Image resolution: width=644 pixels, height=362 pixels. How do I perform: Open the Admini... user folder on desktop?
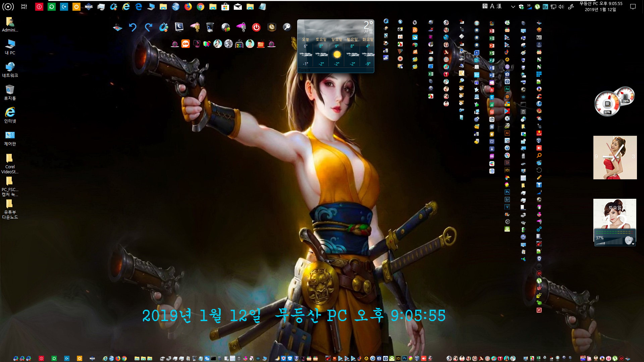click(x=10, y=24)
